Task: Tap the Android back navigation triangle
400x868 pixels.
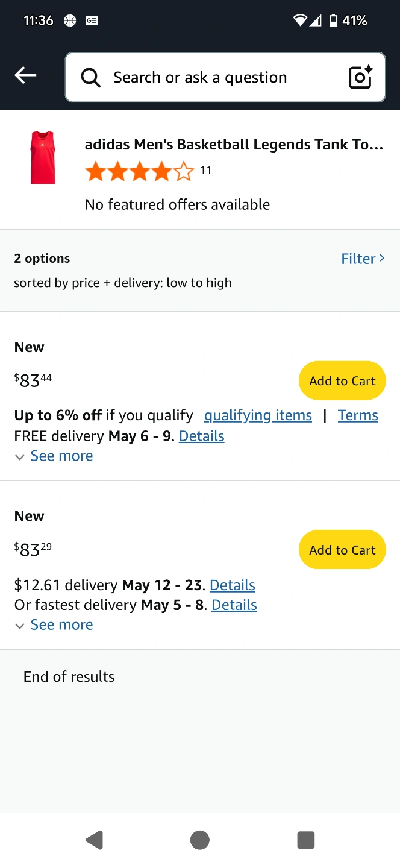Action: pyautogui.click(x=94, y=840)
